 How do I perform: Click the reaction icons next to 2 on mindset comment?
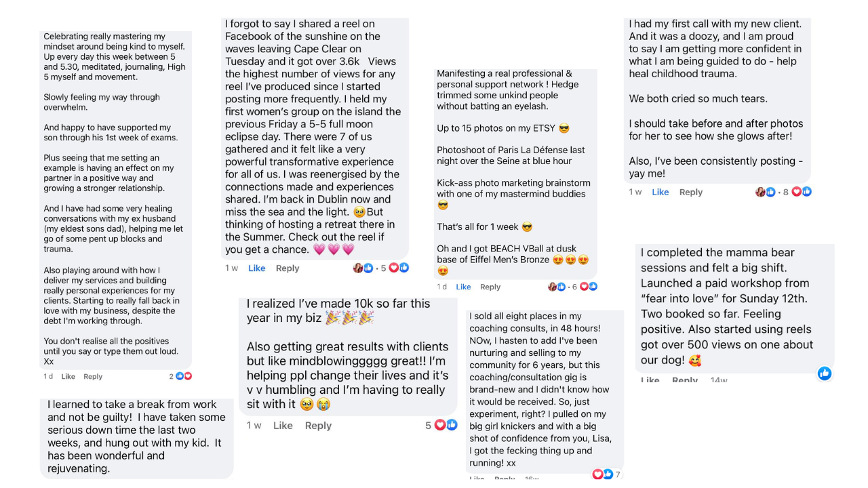(183, 376)
